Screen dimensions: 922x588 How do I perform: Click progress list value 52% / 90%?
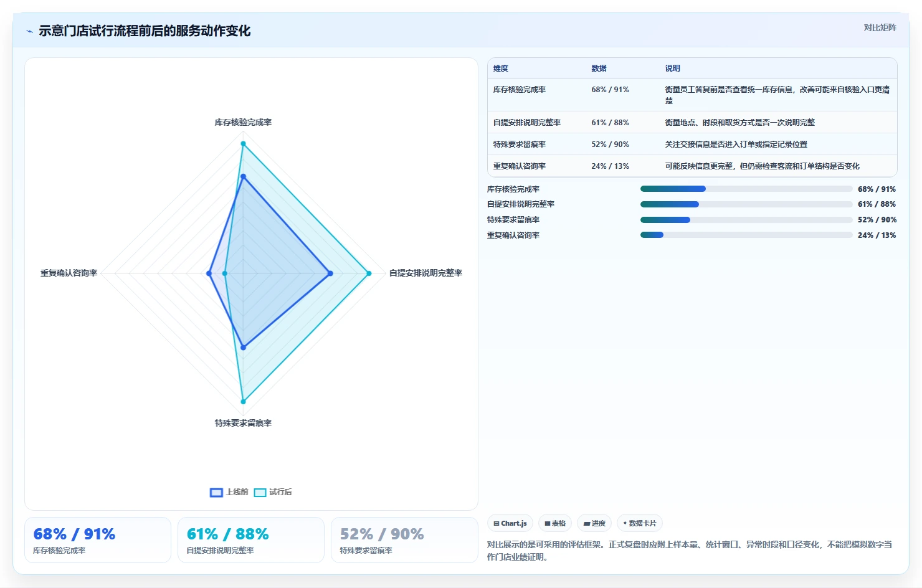[x=877, y=220]
